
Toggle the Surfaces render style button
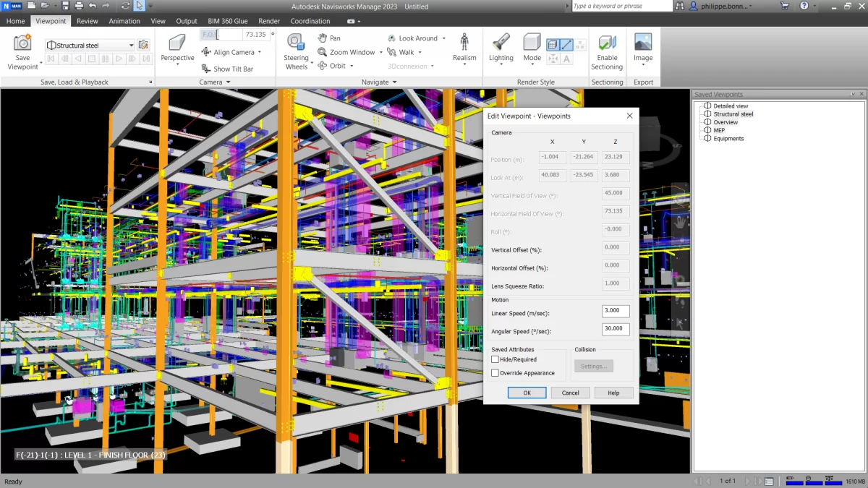(x=553, y=45)
